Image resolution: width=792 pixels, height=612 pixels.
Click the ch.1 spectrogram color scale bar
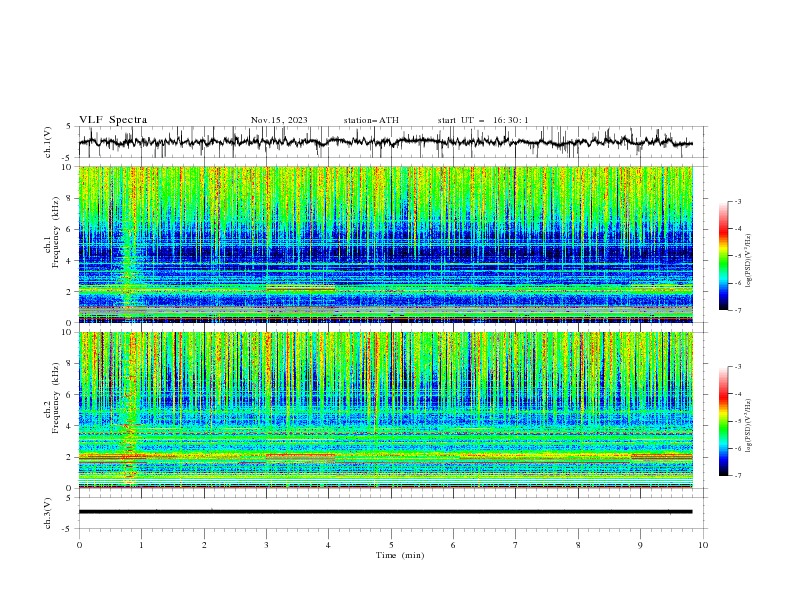point(723,256)
